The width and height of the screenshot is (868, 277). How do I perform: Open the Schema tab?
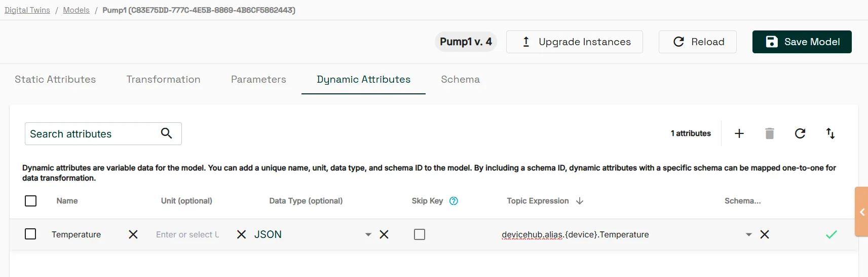460,80
